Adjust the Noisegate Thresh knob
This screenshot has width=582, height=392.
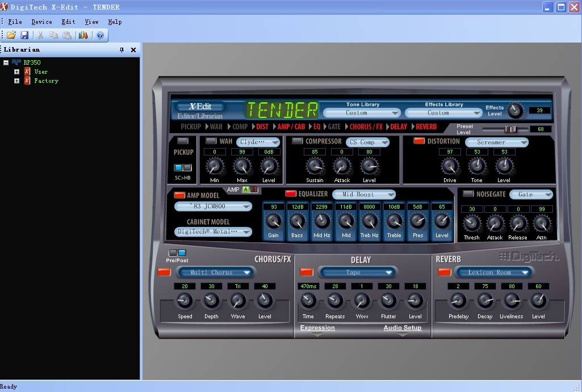click(472, 224)
